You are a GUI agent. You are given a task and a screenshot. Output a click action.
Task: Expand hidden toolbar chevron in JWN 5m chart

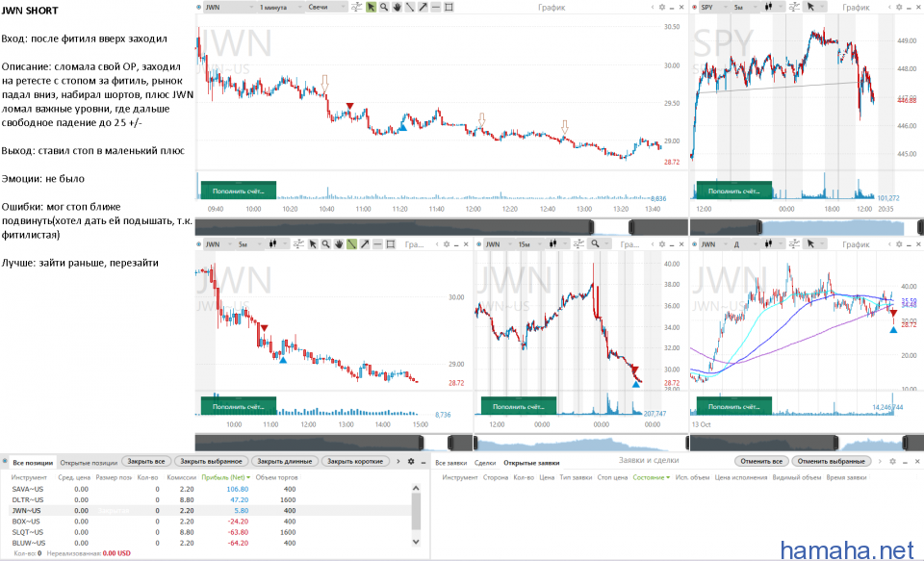[437, 244]
